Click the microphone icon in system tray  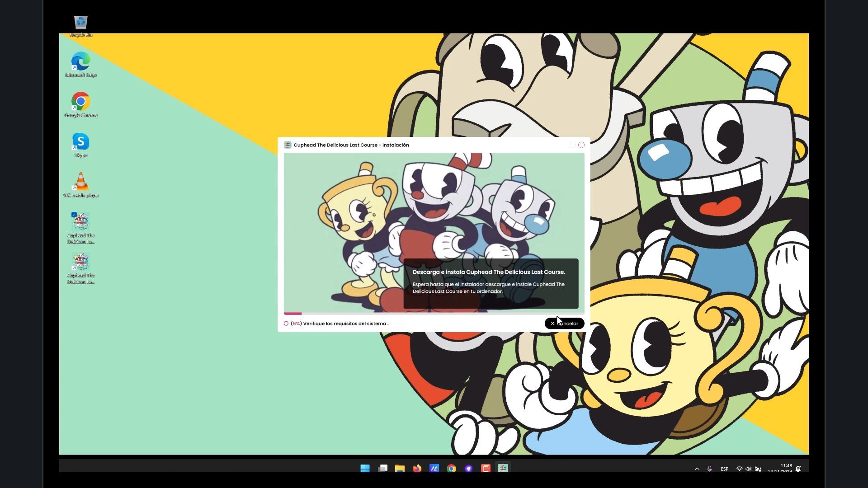[x=710, y=469]
